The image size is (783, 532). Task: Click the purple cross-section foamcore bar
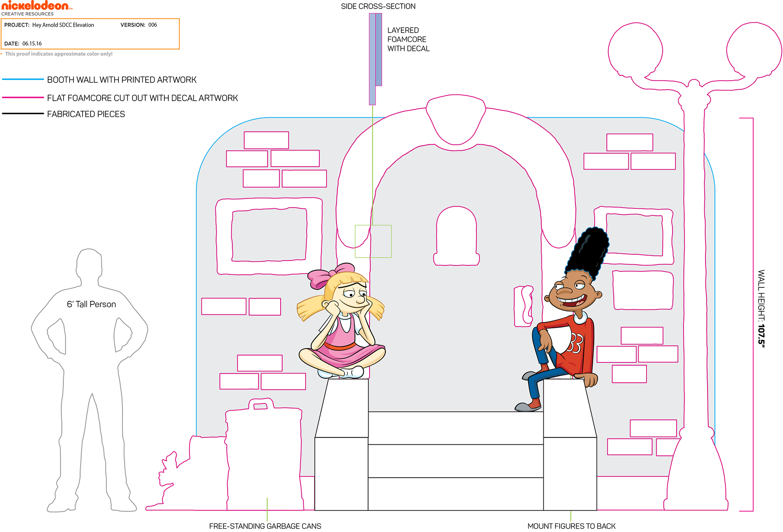pos(376,59)
